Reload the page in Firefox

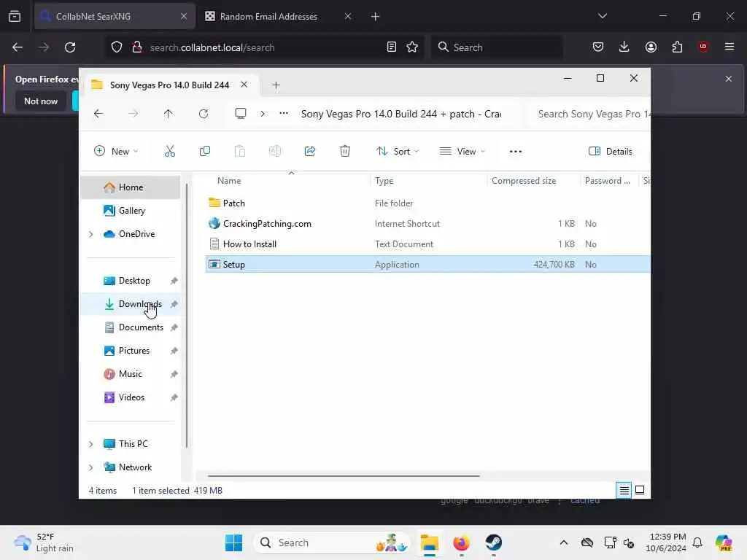coord(70,47)
